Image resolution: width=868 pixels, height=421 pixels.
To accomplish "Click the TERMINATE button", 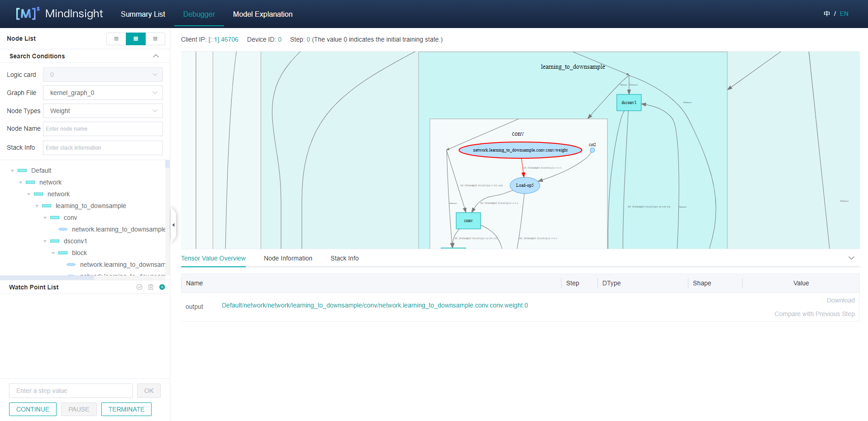I will pos(126,409).
